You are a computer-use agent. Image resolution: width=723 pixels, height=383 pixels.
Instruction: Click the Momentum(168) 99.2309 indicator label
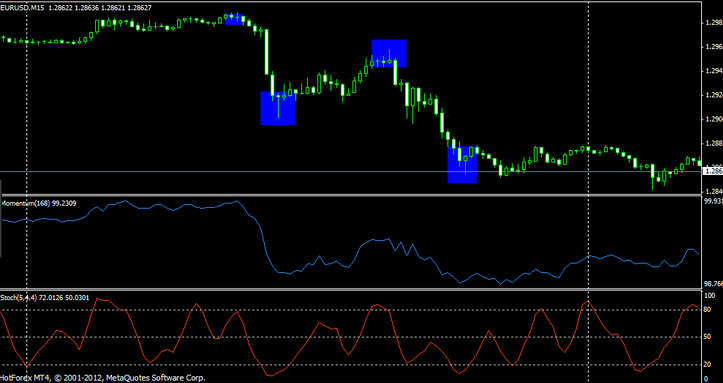coord(39,203)
